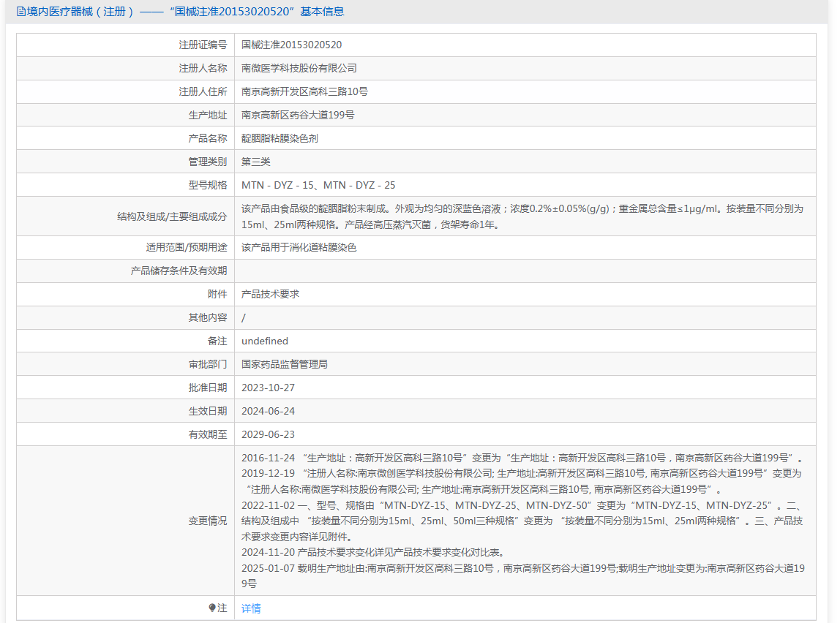840x623 pixels.
Task: Click the 2024-11-20 change record line
Action: click(372, 552)
